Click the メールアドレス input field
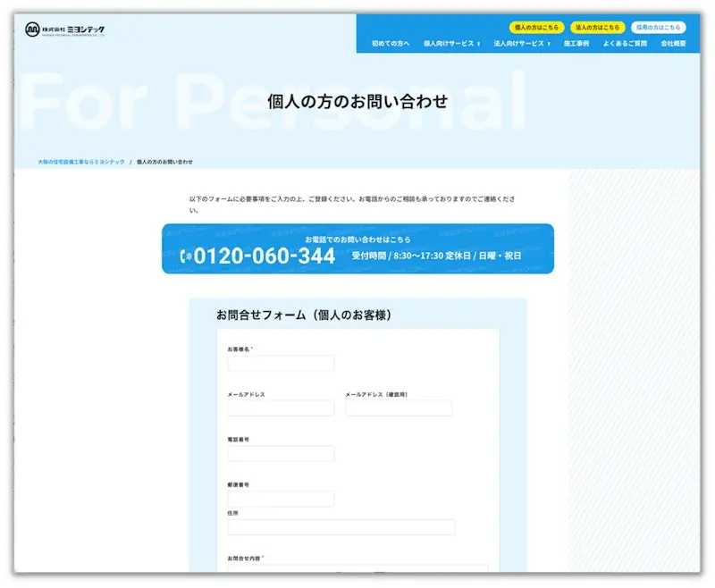Screen dimensions: 715x588 282,407
